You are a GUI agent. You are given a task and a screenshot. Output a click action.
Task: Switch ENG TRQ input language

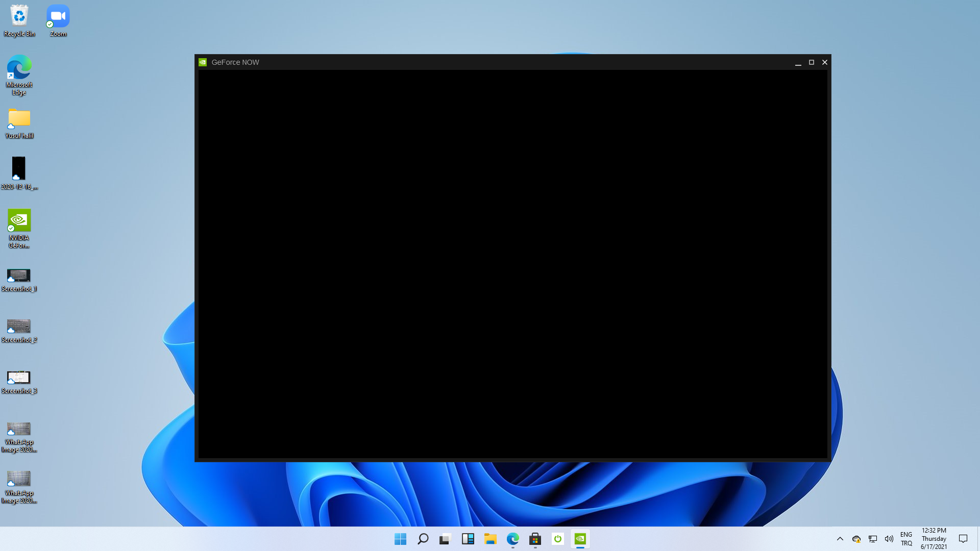point(906,539)
